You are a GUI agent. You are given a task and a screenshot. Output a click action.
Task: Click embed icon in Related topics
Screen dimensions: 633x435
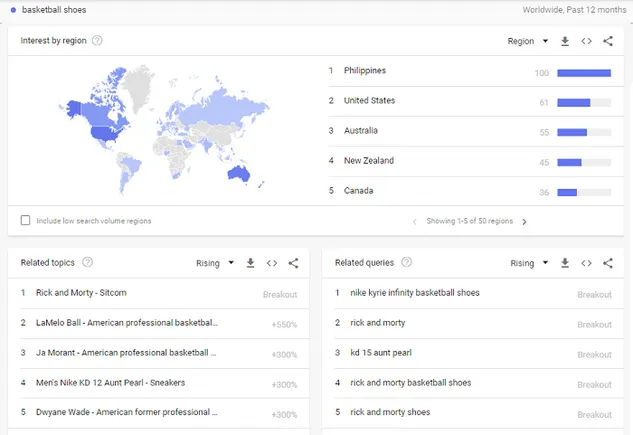[x=272, y=263]
